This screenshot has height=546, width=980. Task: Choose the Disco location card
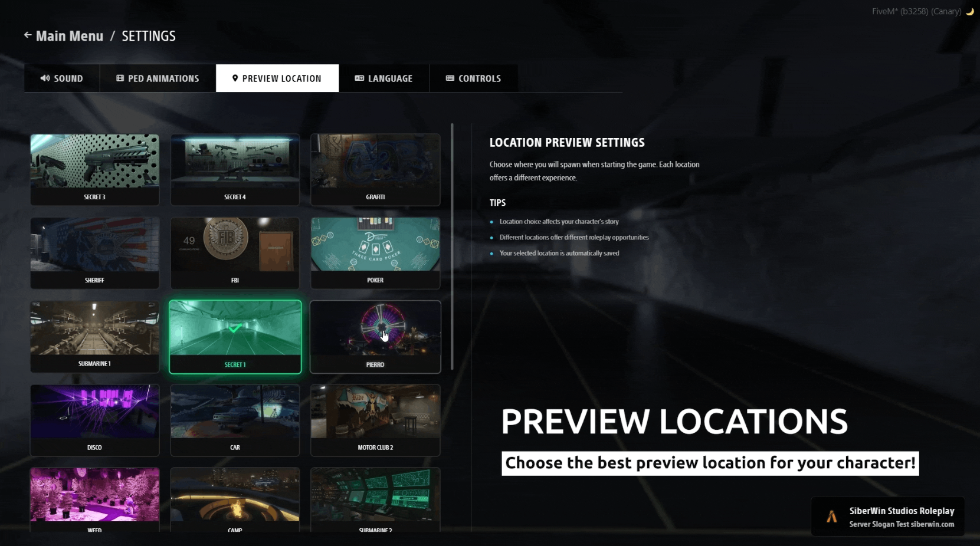click(94, 420)
